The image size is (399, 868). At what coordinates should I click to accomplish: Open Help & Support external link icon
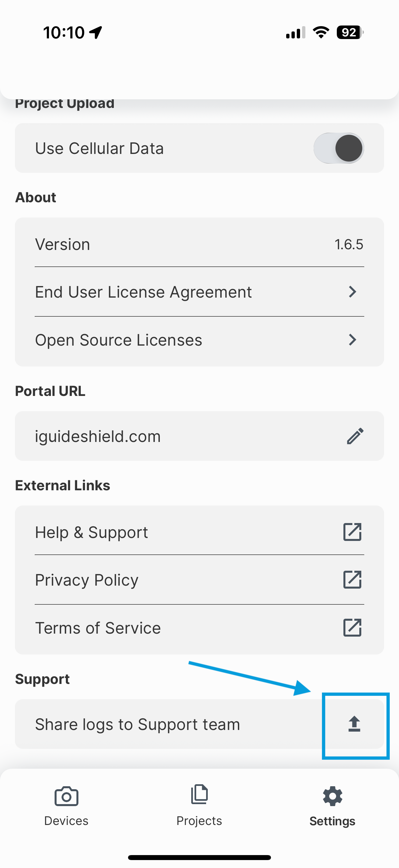coord(352,532)
